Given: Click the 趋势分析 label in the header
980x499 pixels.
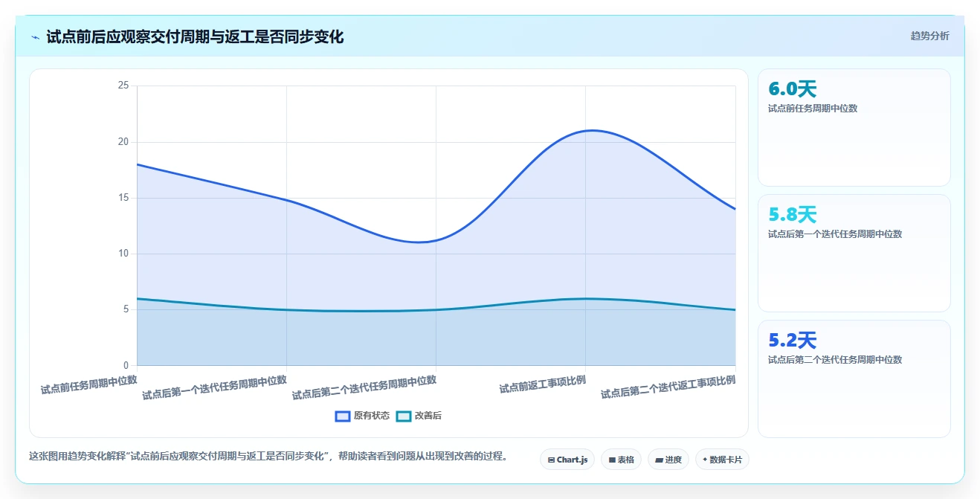Looking at the screenshot, I should coord(929,36).
